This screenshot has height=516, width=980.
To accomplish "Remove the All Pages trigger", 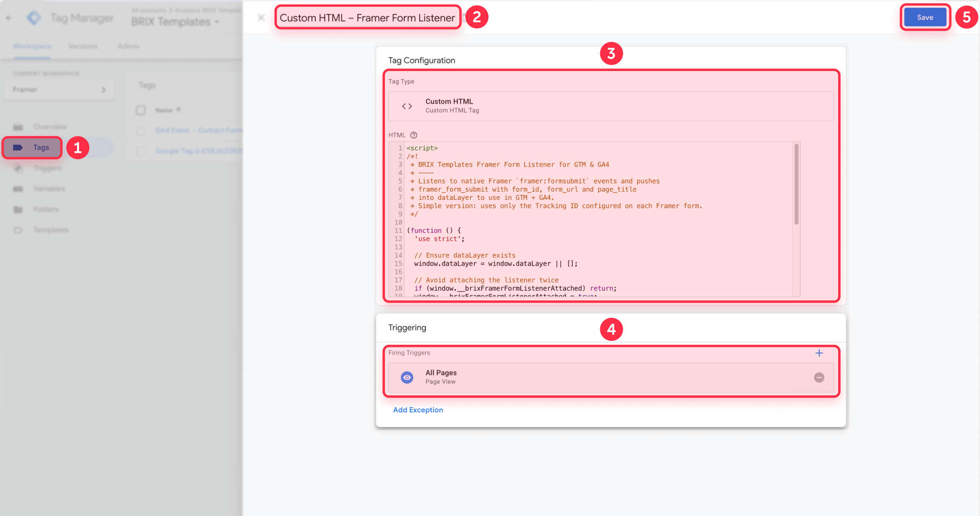I will [819, 378].
